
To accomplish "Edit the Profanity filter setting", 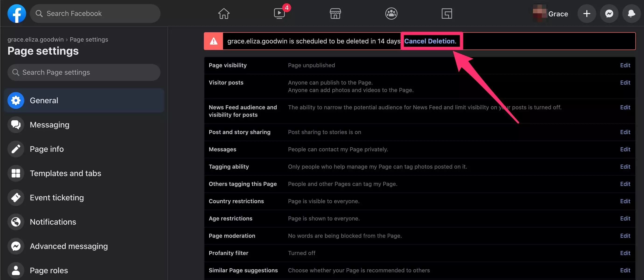I will point(625,253).
